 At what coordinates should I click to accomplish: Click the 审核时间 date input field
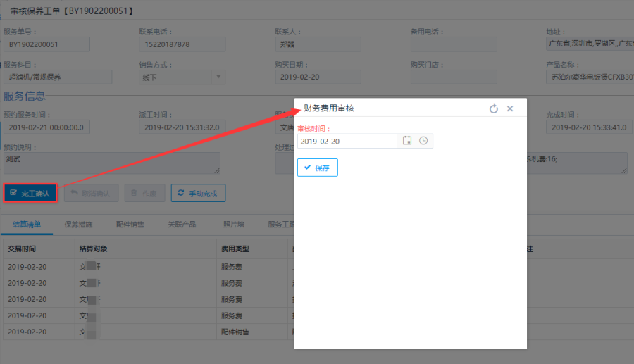pyautogui.click(x=348, y=141)
